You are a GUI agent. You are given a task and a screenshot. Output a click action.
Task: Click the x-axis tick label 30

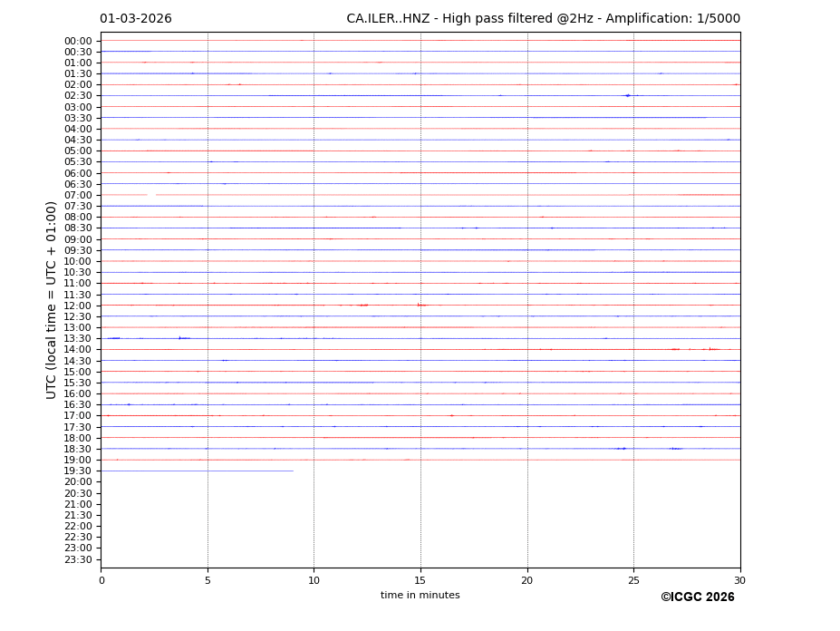tap(739, 580)
